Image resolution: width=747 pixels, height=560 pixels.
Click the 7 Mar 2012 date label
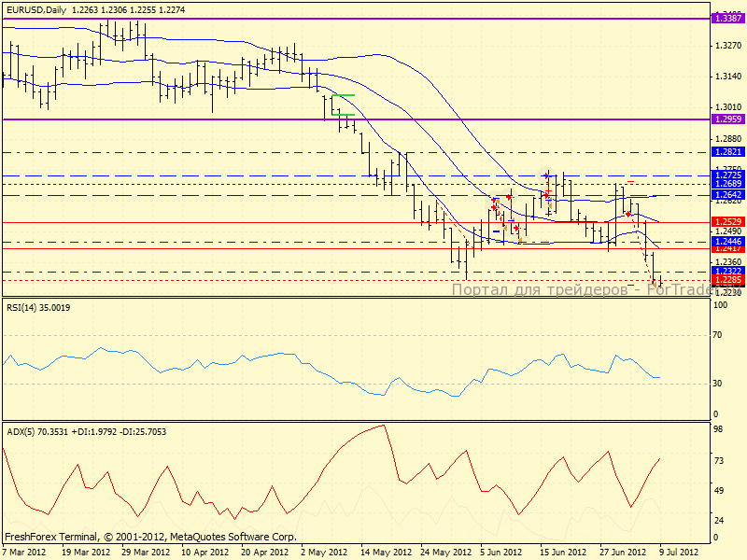tap(23, 552)
